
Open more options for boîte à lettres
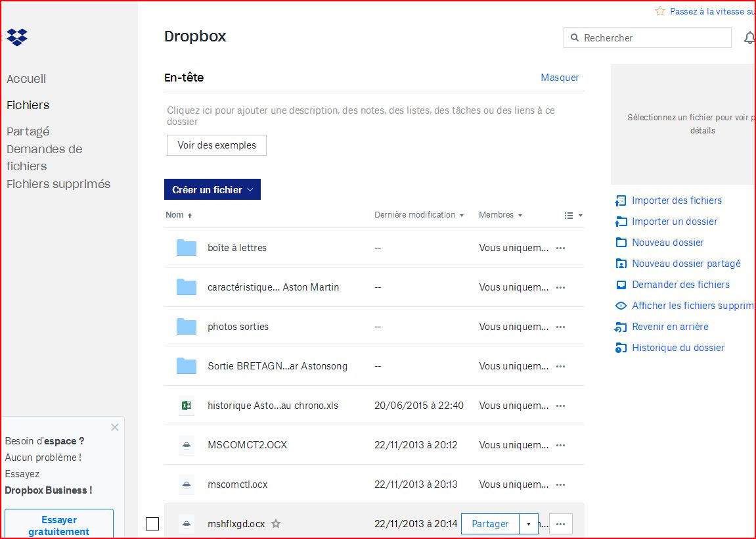560,248
